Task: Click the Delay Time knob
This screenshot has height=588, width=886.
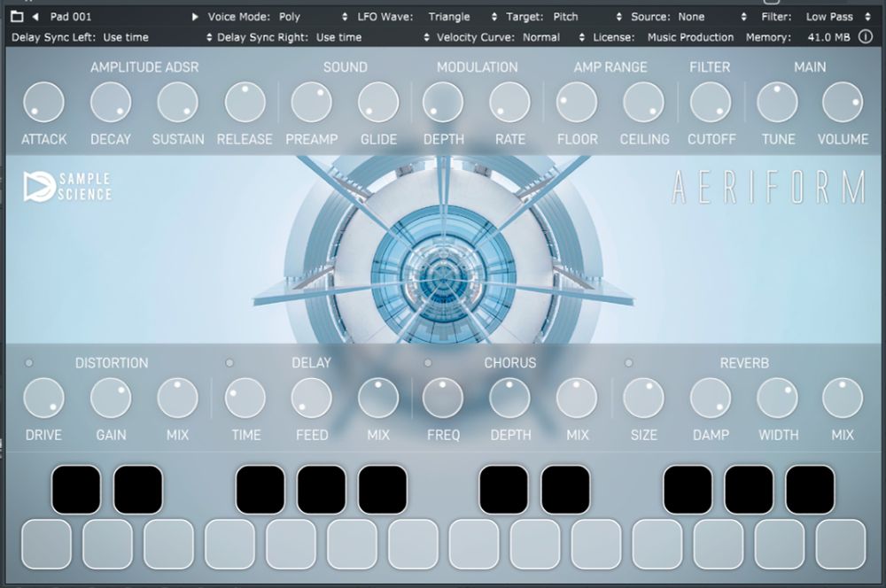Action: click(x=245, y=398)
